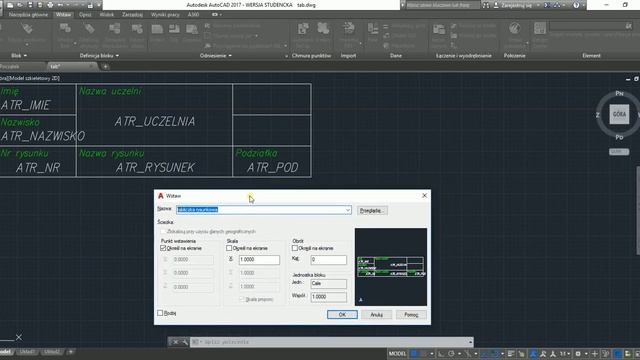640x360 pixels.
Task: Toggle MODEL space button in status bar
Action: click(x=397, y=353)
